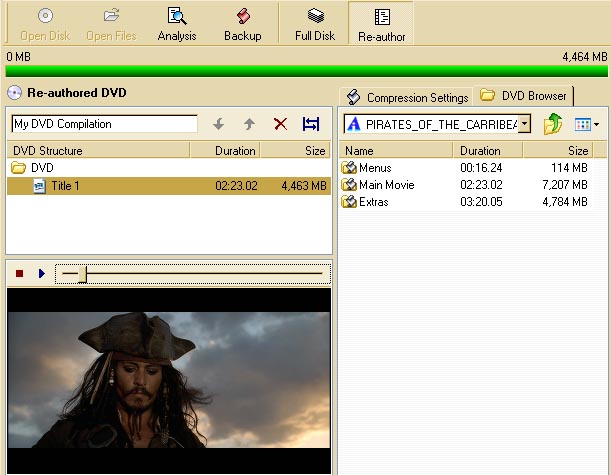Click the green disc capacity bar

click(306, 71)
